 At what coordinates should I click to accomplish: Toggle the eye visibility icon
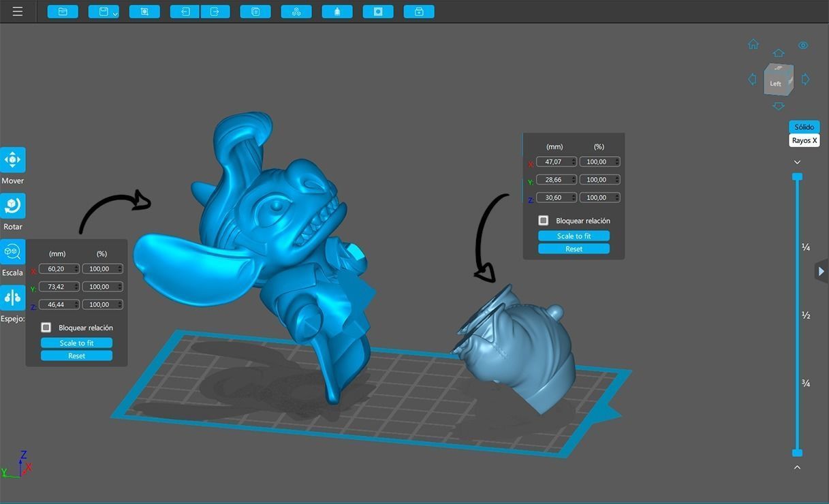coord(803,46)
